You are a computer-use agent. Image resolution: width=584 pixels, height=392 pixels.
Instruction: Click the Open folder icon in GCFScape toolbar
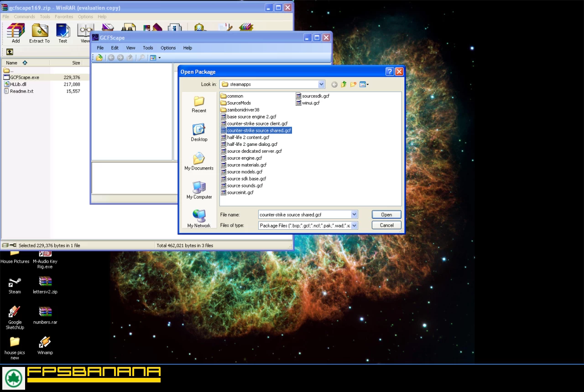(99, 57)
